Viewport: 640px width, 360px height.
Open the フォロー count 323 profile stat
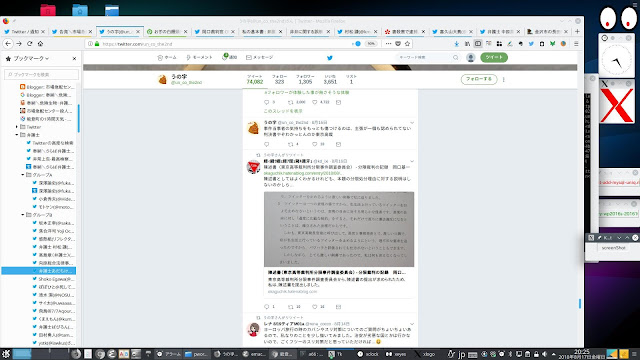click(x=280, y=79)
